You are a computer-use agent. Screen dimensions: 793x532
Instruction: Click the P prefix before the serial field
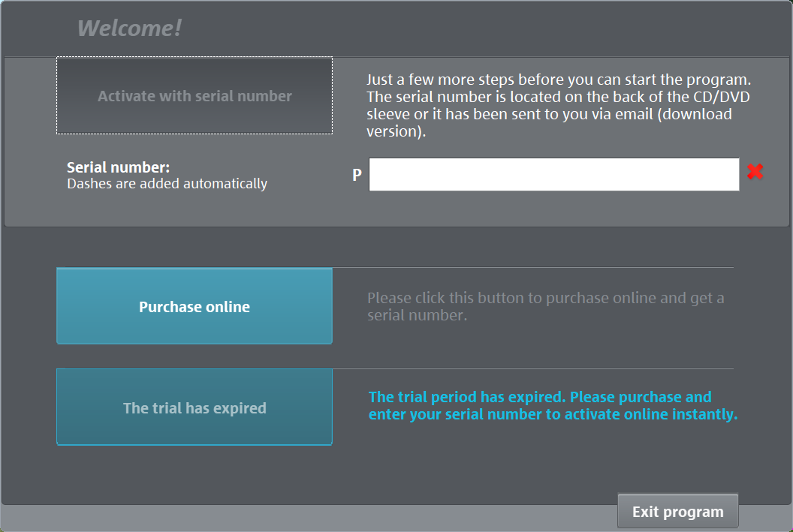[x=357, y=175]
